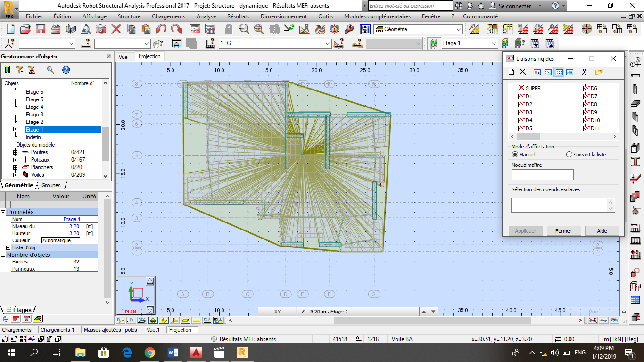
Task: Open the help icon in Gestionnaire d'objets
Action: click(x=66, y=70)
